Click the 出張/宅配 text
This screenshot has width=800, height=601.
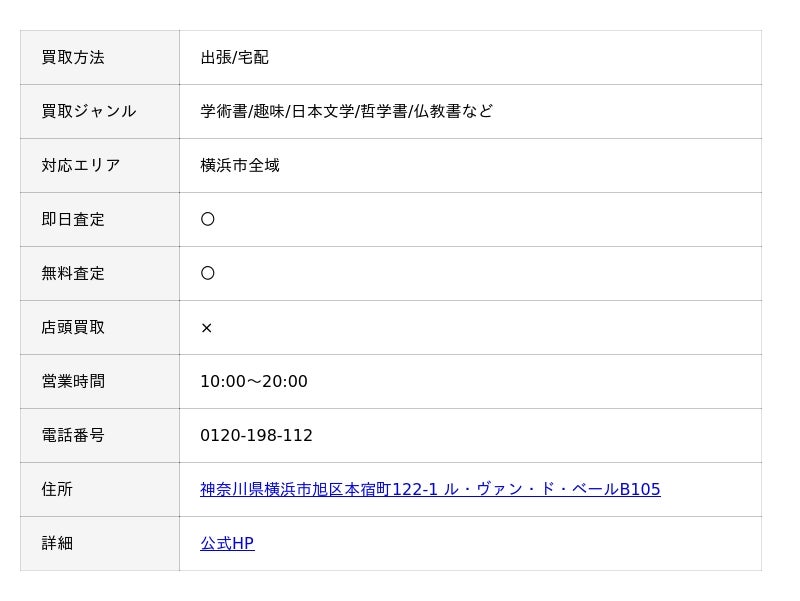point(235,58)
